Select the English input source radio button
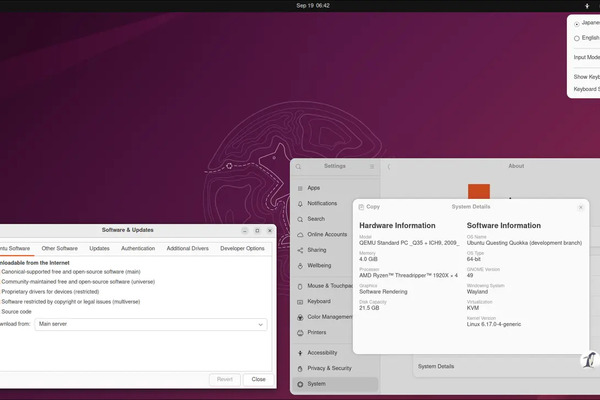 [577, 38]
